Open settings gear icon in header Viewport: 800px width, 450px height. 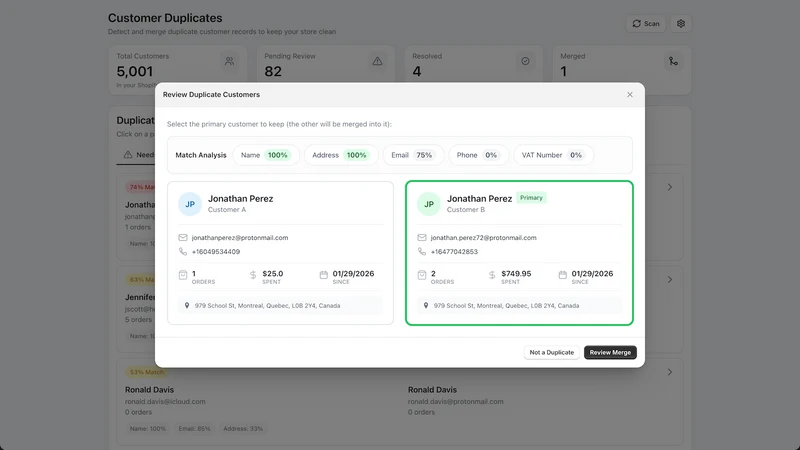coord(681,23)
